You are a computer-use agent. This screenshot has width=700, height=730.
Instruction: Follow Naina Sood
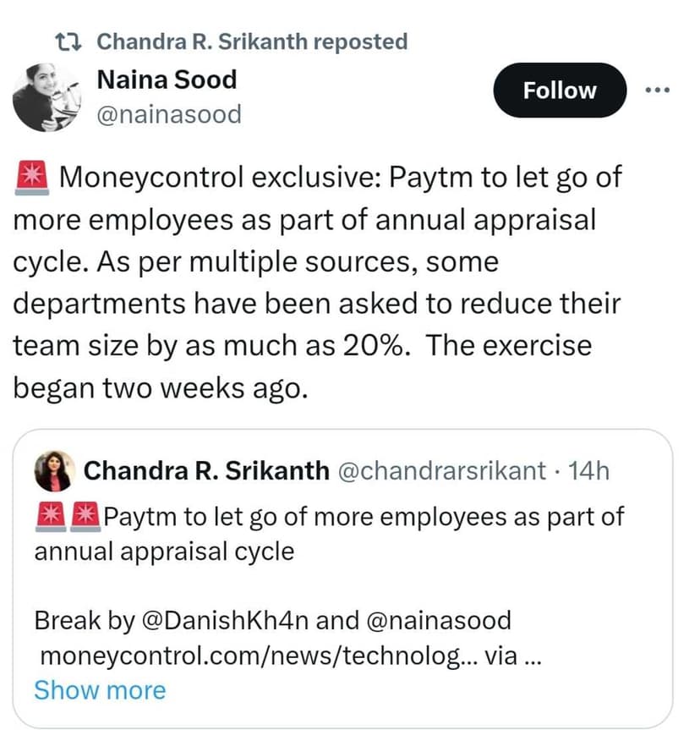[560, 91]
